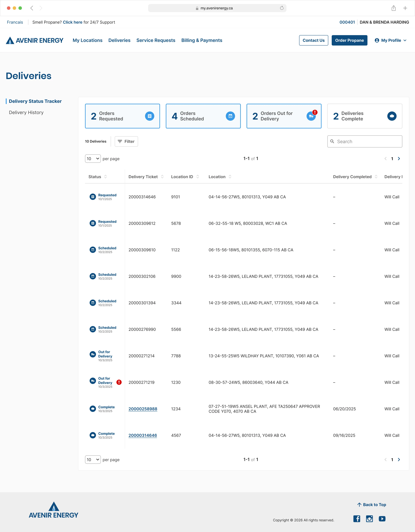The image size is (415, 532).
Task: Click location text '06-32-55-18 W5, 80003028, WC1 AB CA'
Action: [248, 224]
